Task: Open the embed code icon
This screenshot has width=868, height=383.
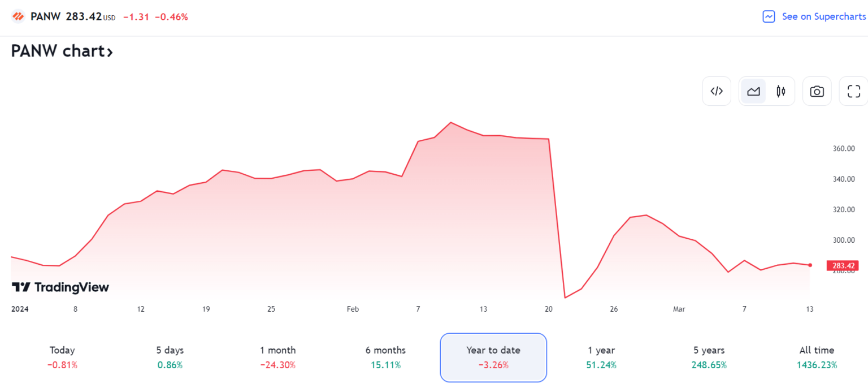Action: pos(717,91)
